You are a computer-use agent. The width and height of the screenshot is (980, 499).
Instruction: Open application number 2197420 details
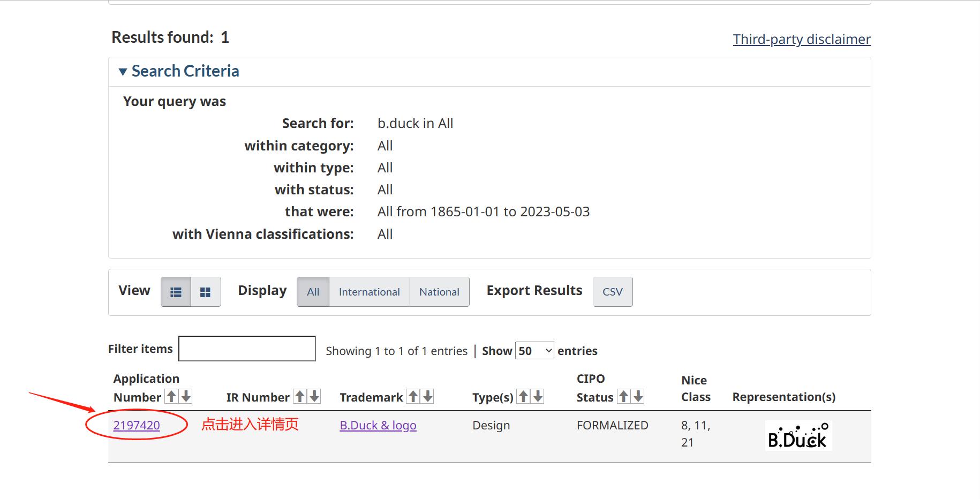click(x=137, y=425)
